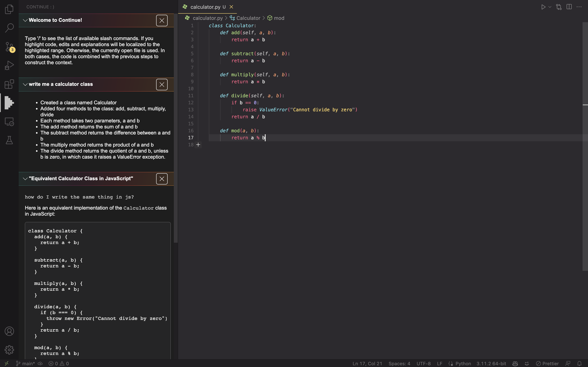588x367 pixels.
Task: Split the editor to the right
Action: (569, 7)
